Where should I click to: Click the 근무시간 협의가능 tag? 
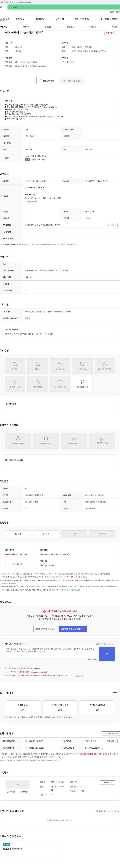[x=32, y=202]
